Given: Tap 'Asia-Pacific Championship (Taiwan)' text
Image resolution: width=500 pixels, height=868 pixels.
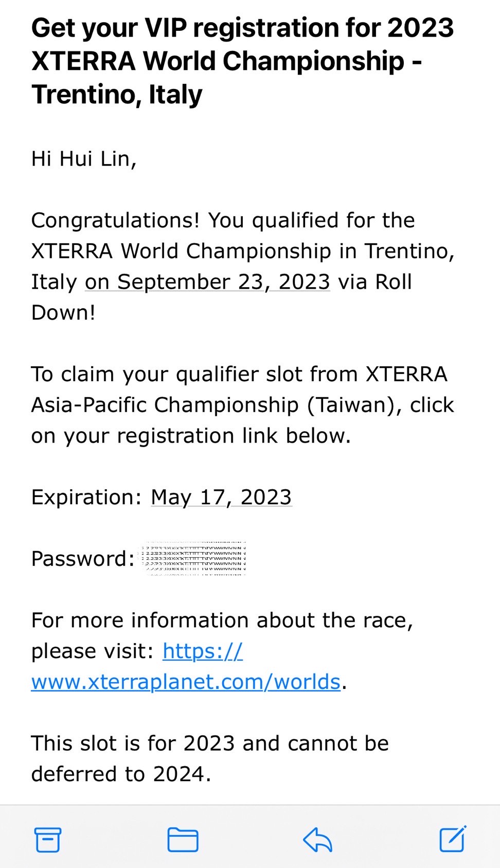Looking at the screenshot, I should [217, 405].
